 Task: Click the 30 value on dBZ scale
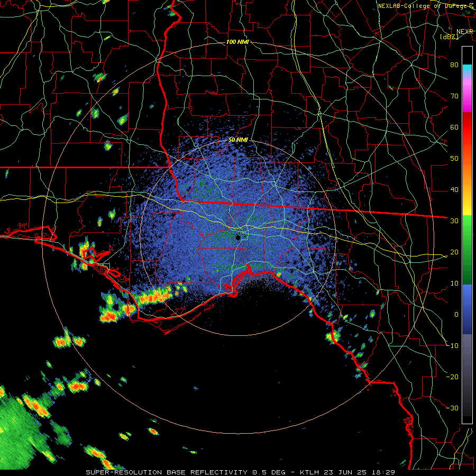pos(454,221)
